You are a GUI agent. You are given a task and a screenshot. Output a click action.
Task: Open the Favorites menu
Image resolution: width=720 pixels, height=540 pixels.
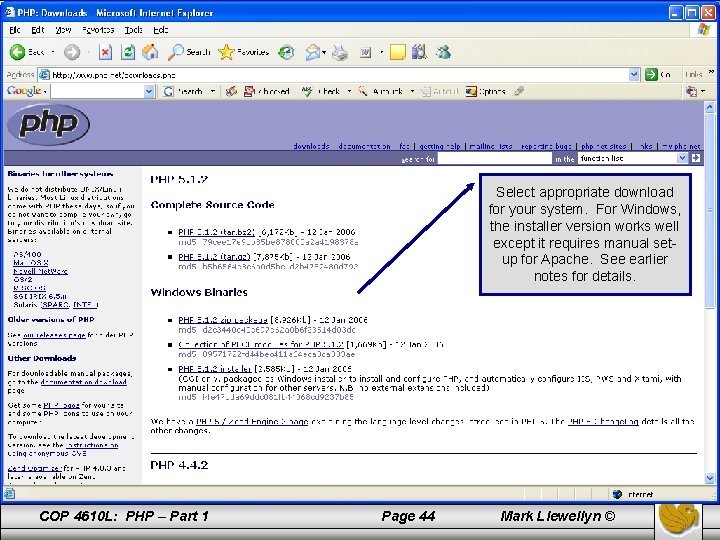tap(98, 30)
